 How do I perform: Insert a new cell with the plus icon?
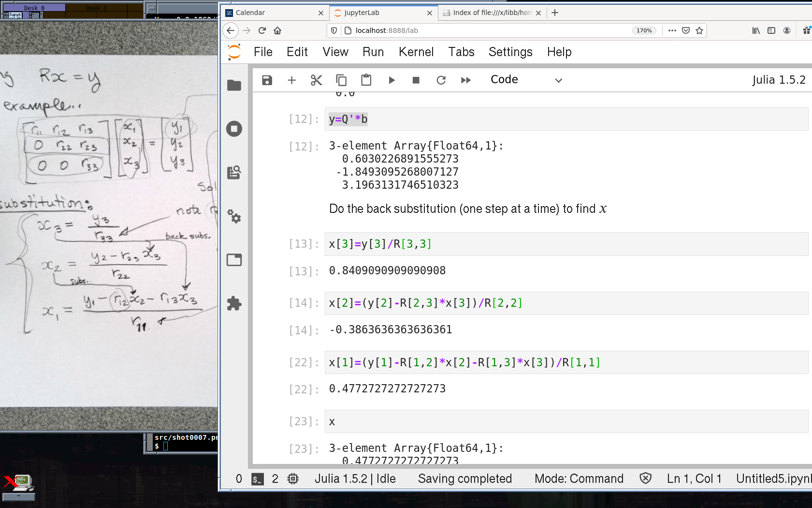(291, 80)
